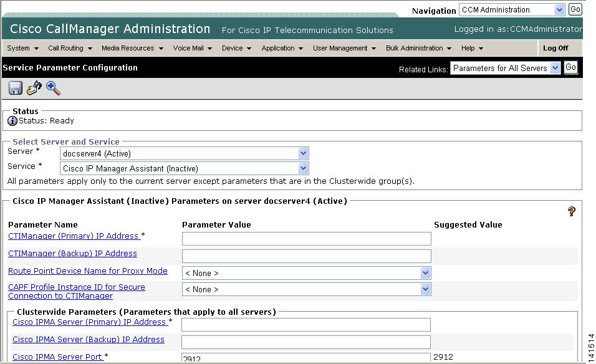Click the 'Service Parameter Configuration' heading
This screenshot has width=596, height=364.
[x=70, y=68]
